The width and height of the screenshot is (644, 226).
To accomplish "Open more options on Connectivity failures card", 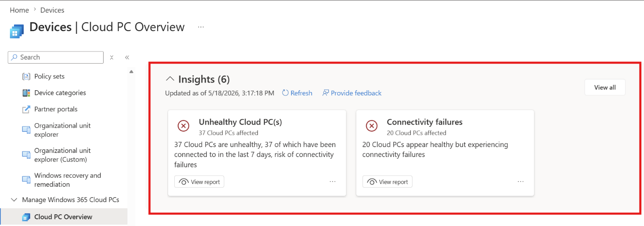I will point(521,181).
